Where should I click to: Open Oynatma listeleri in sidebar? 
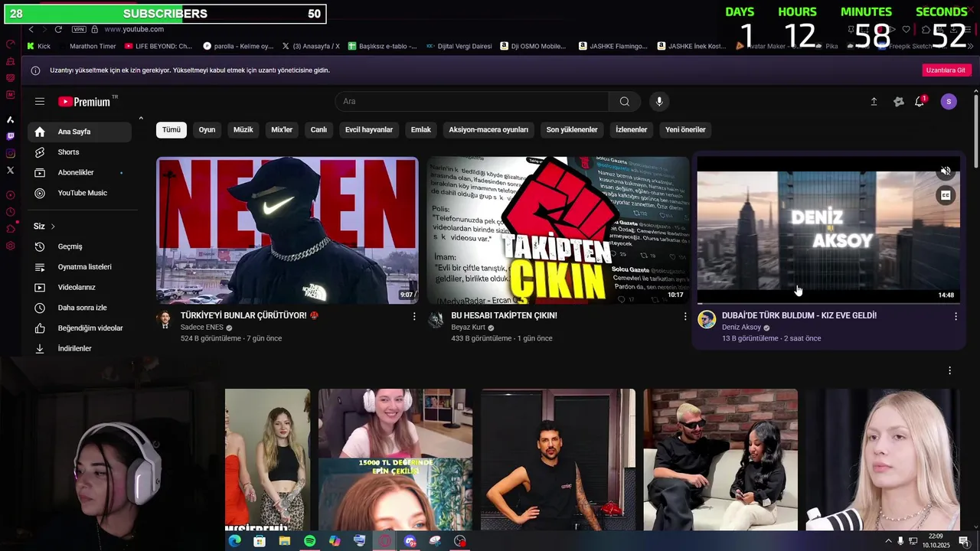point(80,267)
